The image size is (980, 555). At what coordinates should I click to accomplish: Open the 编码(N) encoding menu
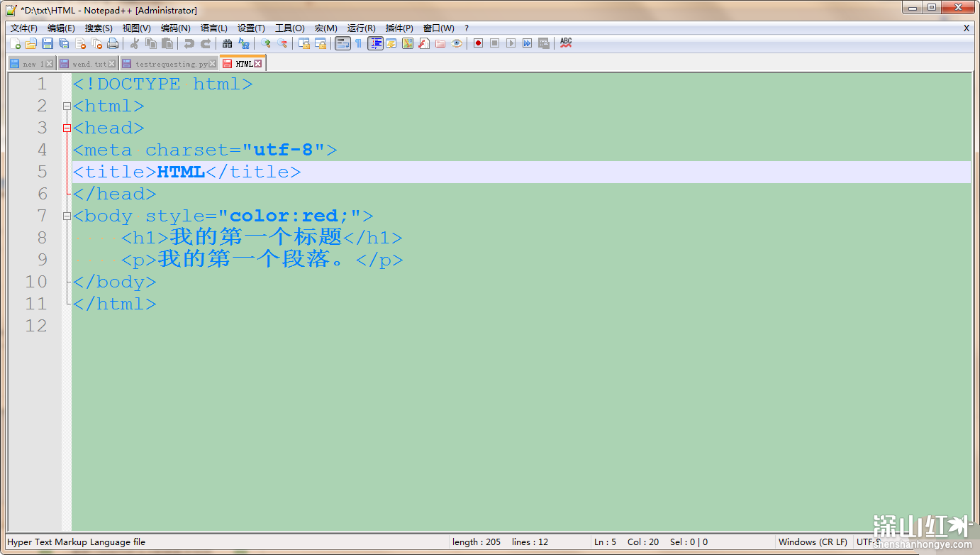[175, 28]
